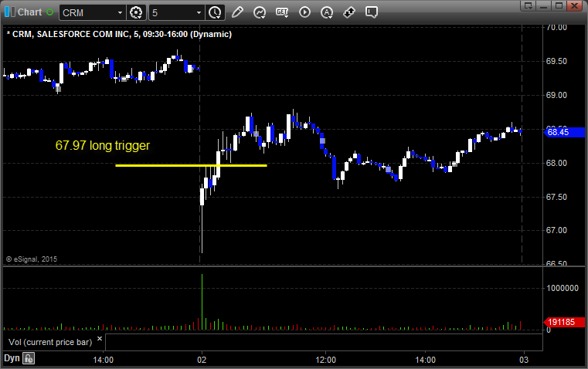The width and height of the screenshot is (588, 369).
Task: Maximize the chart window
Action: tap(559, 5)
